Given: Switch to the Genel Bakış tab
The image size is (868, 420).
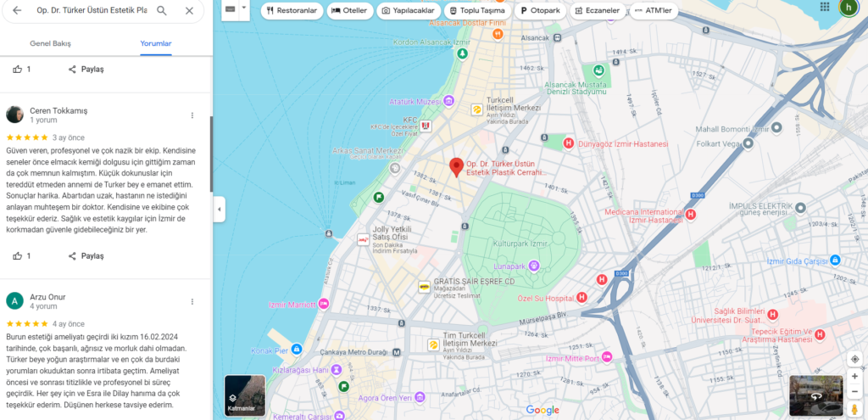Looking at the screenshot, I should coord(50,43).
